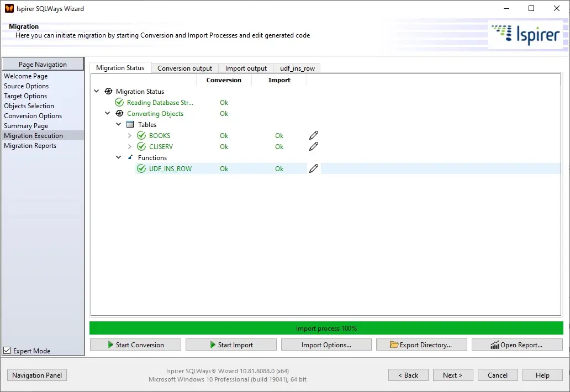Click the Import process 100% progress bar
The height and width of the screenshot is (392, 570).
click(x=326, y=328)
